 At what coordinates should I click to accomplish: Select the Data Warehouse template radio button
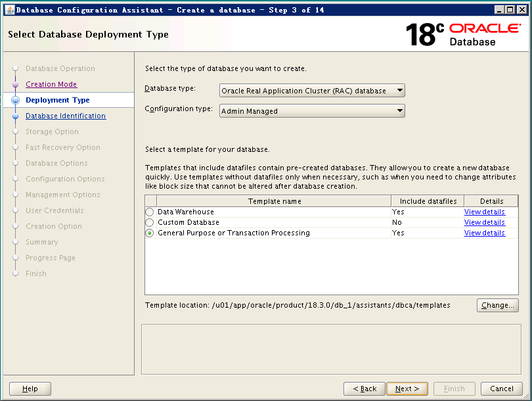[149, 212]
